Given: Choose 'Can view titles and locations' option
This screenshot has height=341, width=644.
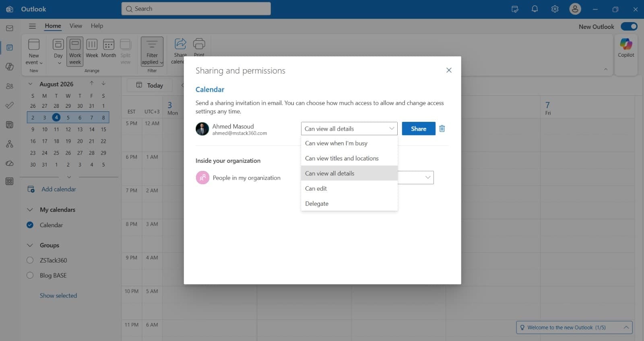Looking at the screenshot, I should tap(349, 158).
